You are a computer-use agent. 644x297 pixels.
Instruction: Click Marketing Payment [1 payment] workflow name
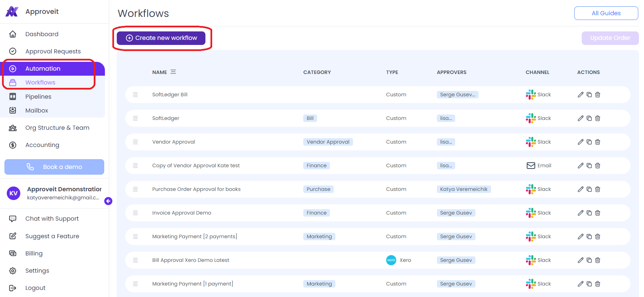[193, 284]
